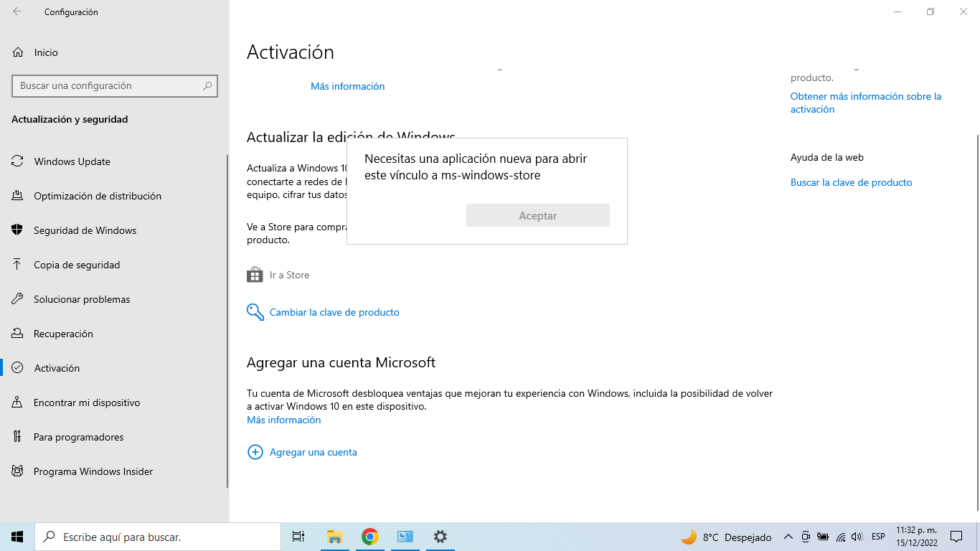
Task: Click the main page vertical scrollbar
Action: coord(977,323)
